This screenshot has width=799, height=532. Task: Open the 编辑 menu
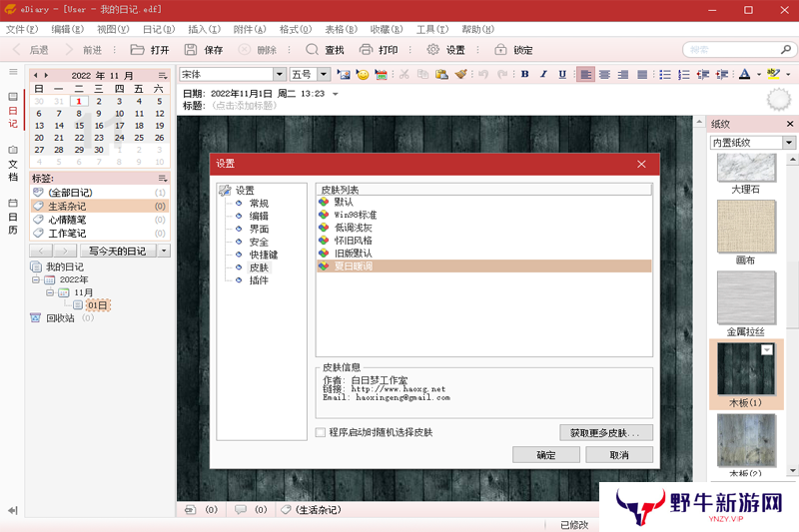[x=67, y=30]
